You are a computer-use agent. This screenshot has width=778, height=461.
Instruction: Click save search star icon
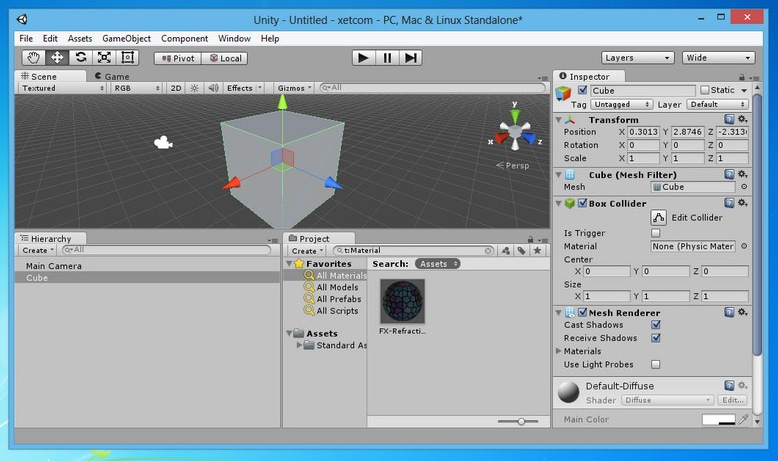[537, 251]
